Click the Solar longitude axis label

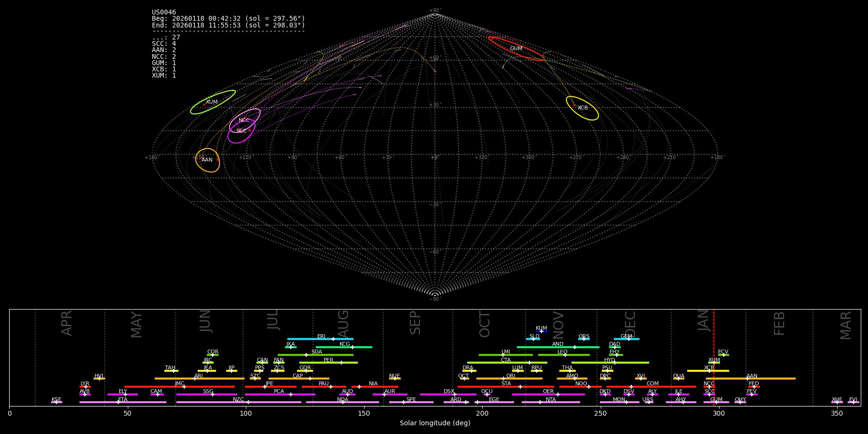(434, 423)
